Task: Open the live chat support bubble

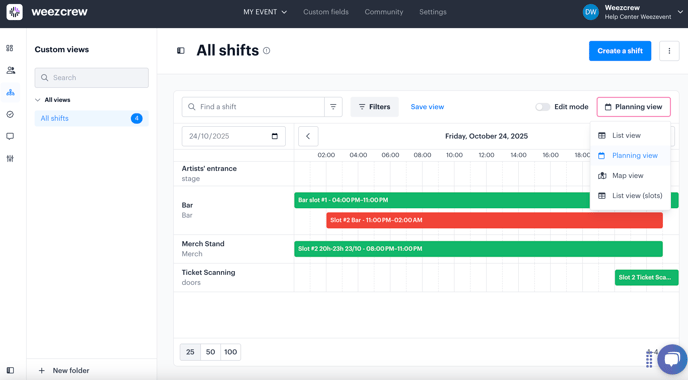Action: coord(672,359)
